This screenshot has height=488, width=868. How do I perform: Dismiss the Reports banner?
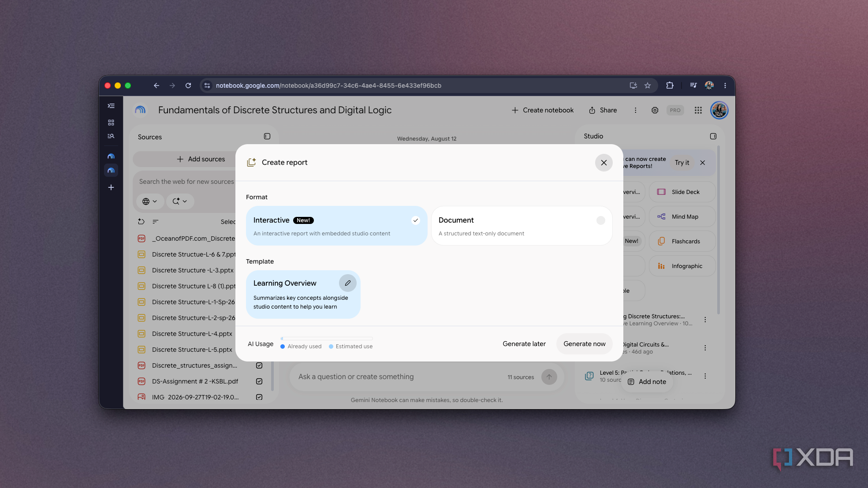[x=703, y=163]
